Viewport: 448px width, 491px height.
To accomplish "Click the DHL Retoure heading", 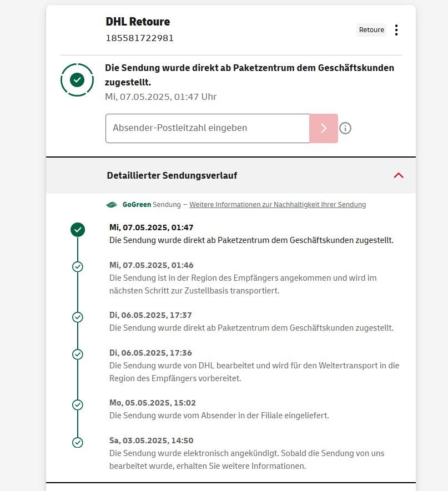I will coord(138,22).
